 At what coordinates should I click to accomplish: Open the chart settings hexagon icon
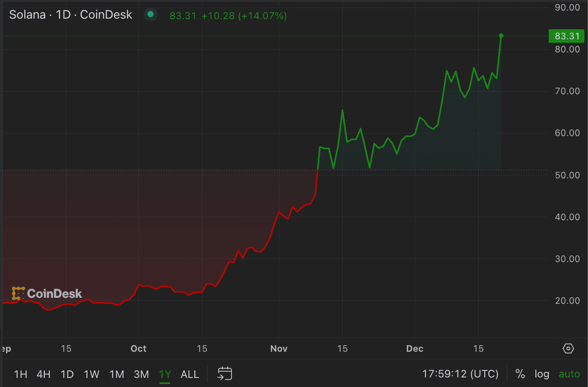tap(568, 349)
